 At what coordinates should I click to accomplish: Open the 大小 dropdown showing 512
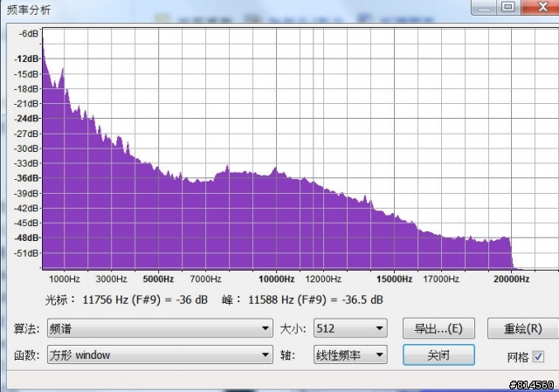click(350, 328)
